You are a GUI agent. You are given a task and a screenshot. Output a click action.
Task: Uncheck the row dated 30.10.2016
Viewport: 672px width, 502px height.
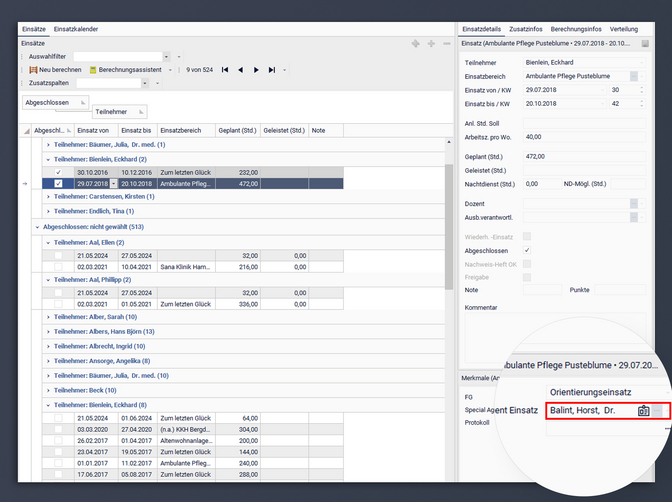point(58,172)
